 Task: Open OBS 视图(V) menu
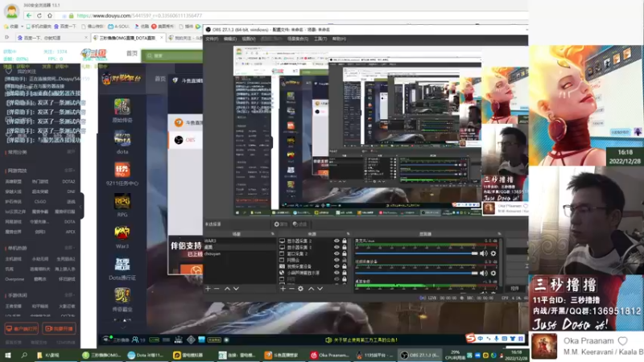(249, 39)
